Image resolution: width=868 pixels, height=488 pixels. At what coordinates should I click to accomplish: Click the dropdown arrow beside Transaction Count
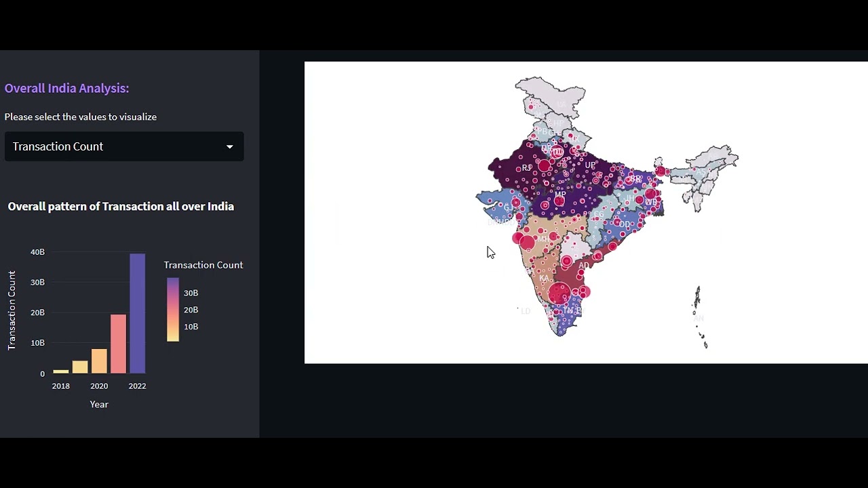pos(229,147)
